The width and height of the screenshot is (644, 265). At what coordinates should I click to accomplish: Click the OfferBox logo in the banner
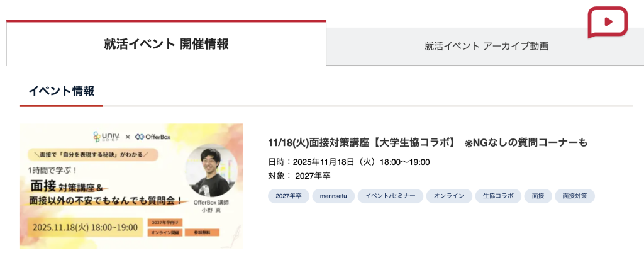(x=153, y=137)
